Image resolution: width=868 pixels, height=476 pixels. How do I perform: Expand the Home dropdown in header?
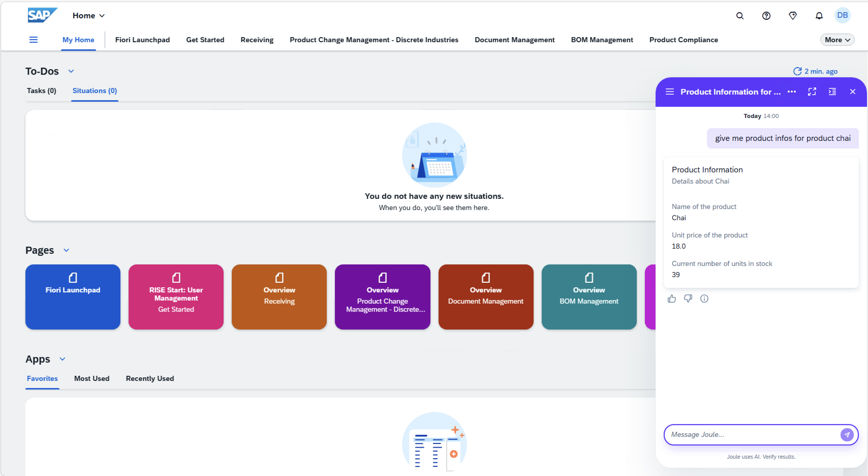click(x=89, y=16)
